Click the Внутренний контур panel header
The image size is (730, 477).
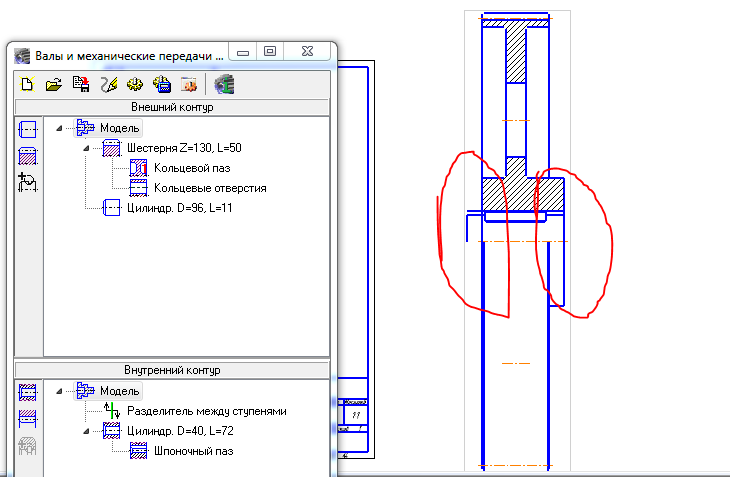(172, 370)
